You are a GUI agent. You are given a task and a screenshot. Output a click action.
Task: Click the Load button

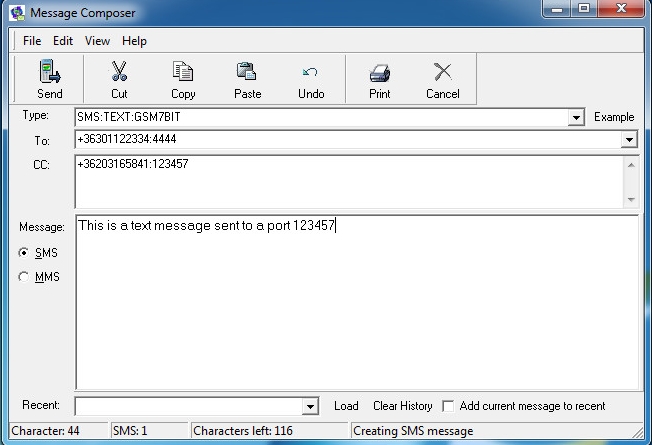coord(346,406)
